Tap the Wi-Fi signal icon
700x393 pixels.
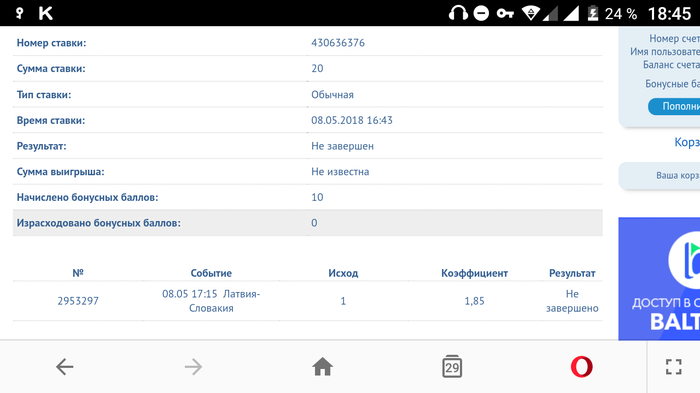[531, 13]
